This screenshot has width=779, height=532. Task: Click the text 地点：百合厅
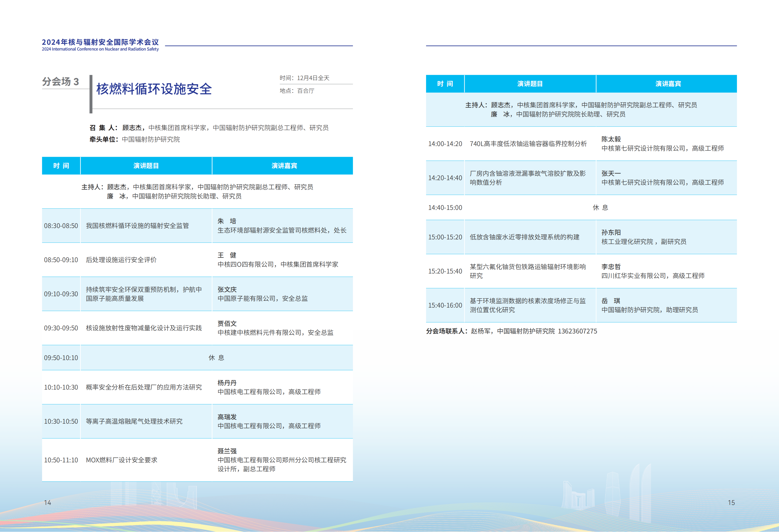point(297,91)
